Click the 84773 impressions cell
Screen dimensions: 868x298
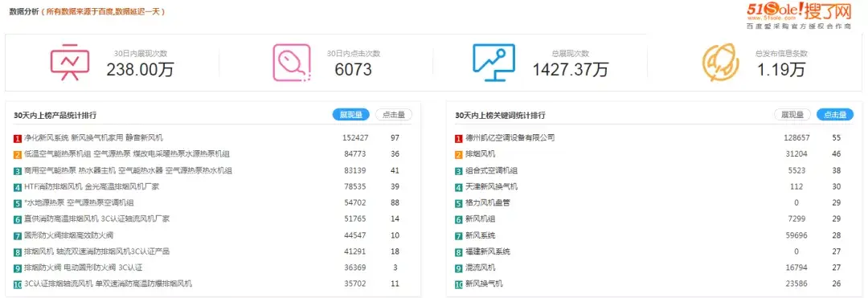click(x=355, y=154)
